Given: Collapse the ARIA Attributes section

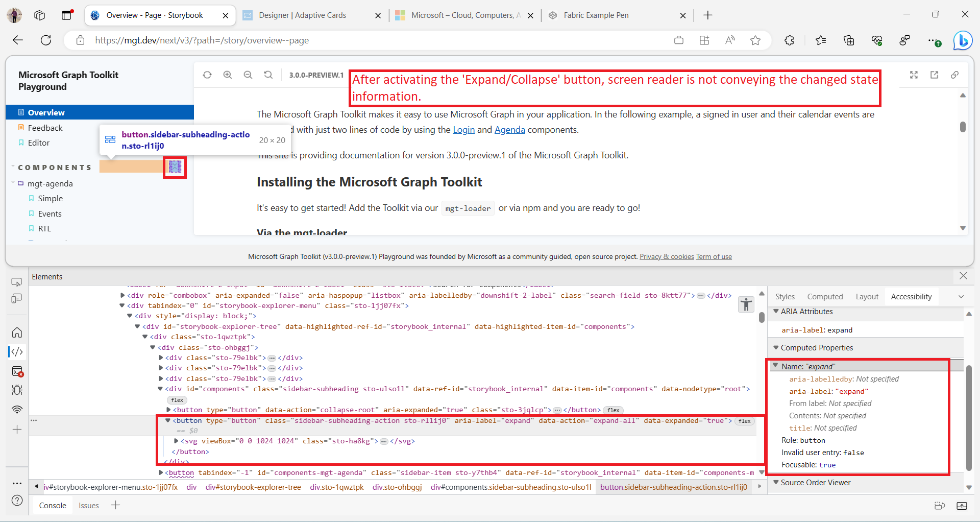Looking at the screenshot, I should coord(776,312).
